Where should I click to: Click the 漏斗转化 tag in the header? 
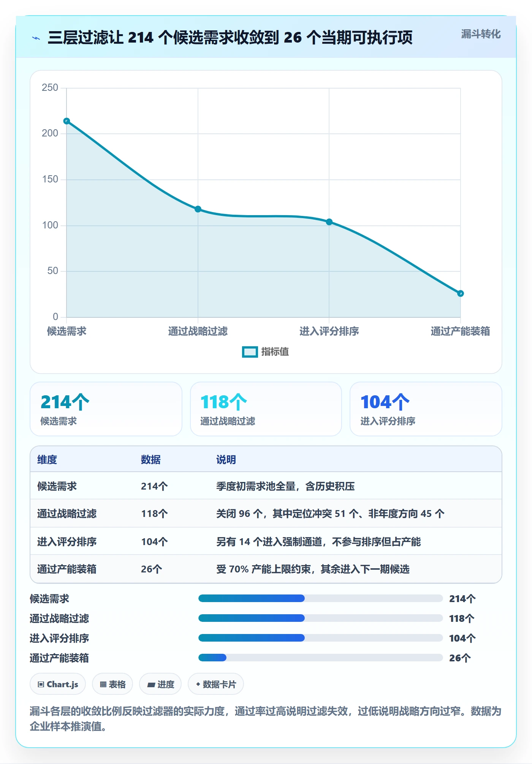pos(481,34)
